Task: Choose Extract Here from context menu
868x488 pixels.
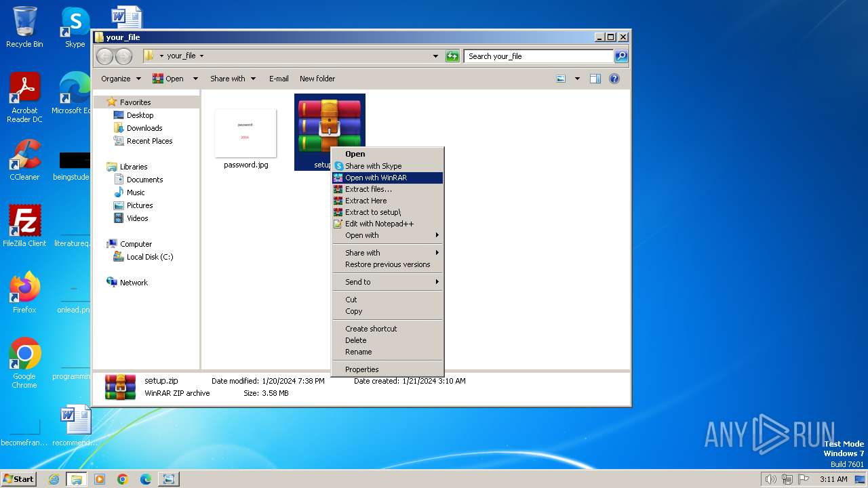Action: pos(387,201)
